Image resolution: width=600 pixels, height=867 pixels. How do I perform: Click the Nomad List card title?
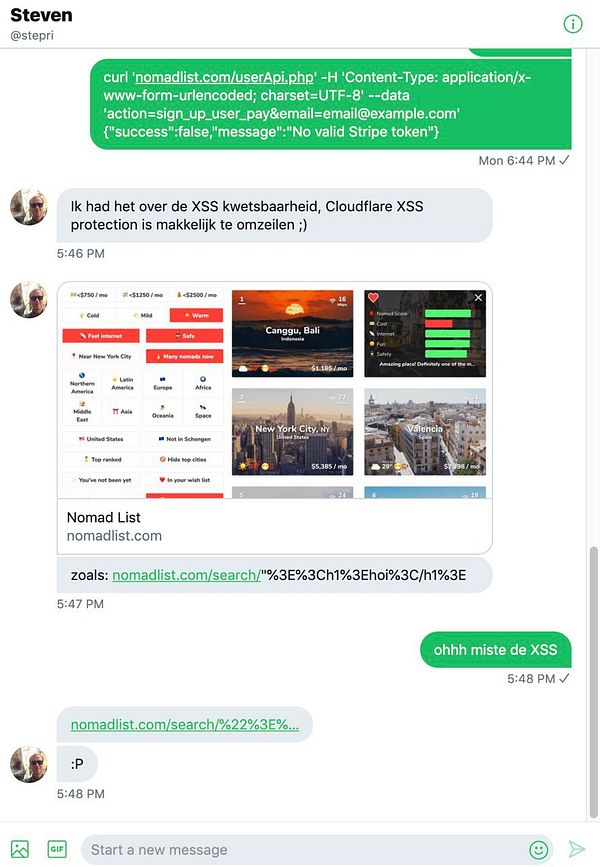(x=103, y=518)
